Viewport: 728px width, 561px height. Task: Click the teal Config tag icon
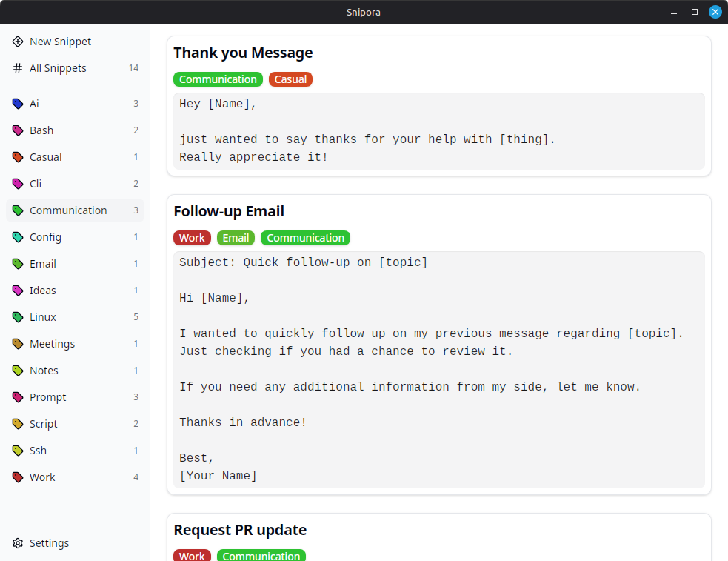point(18,237)
